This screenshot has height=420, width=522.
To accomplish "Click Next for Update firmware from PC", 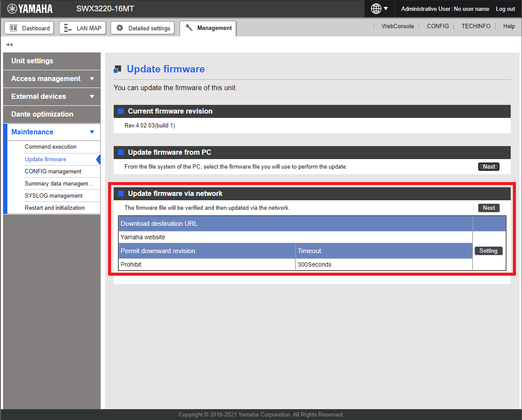I will [489, 167].
